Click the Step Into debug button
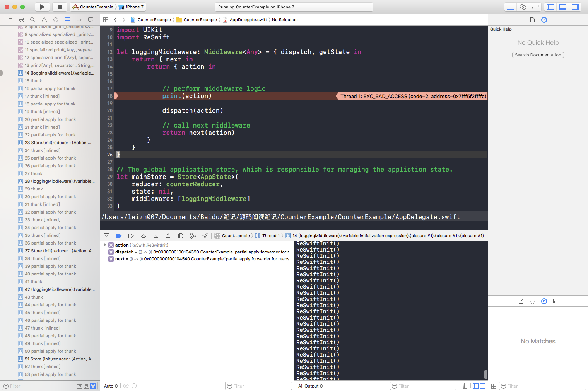 156,236
